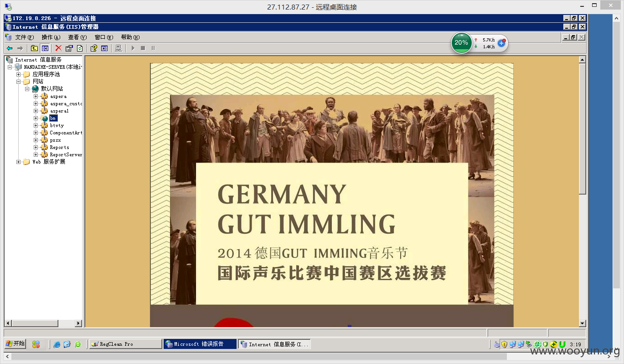Open the 查看(V) menu
The height and width of the screenshot is (364, 624).
77,37
